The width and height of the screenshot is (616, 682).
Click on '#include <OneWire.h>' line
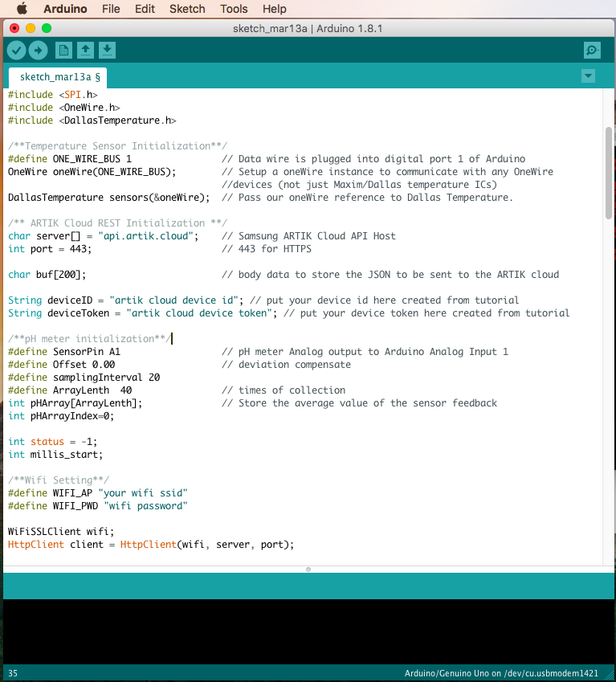pos(64,108)
